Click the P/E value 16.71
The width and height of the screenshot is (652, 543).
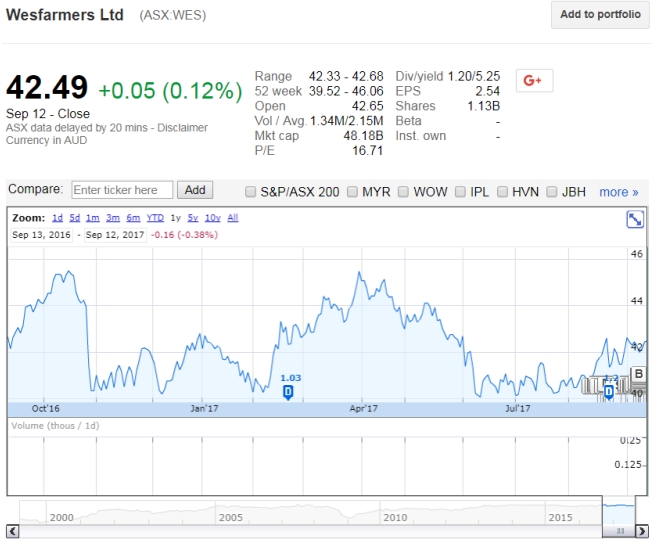pos(368,151)
